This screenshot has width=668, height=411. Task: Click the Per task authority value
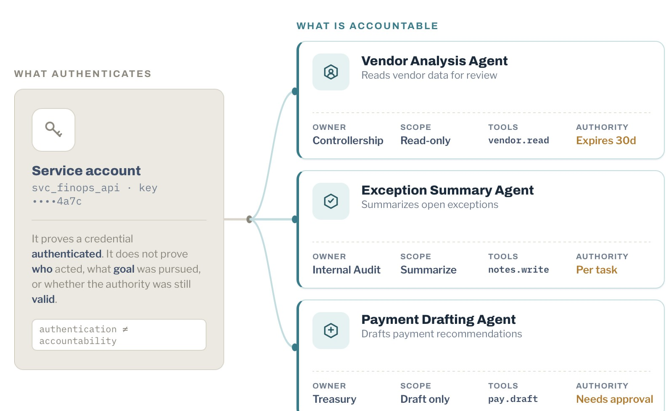tap(596, 270)
